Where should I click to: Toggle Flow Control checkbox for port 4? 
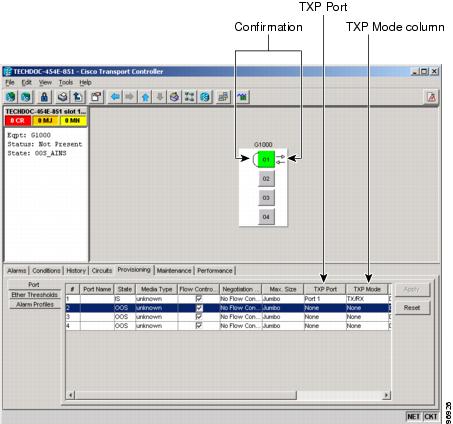[199, 326]
